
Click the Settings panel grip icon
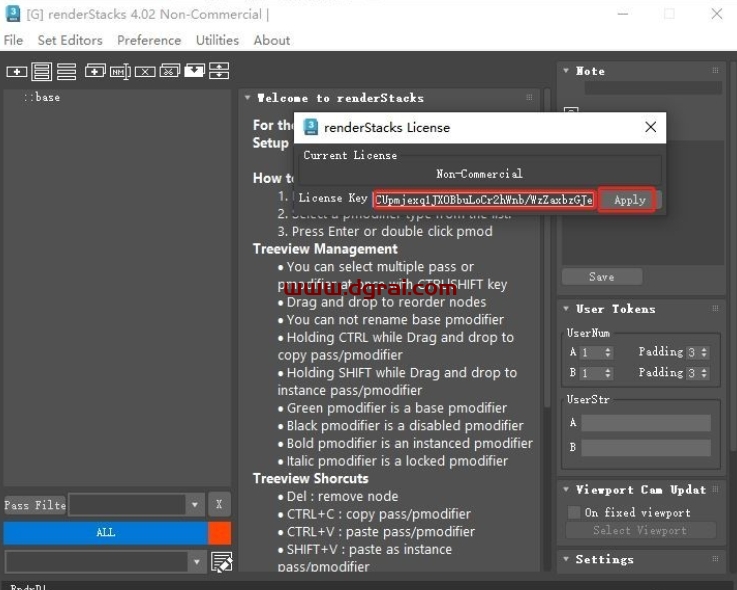(715, 559)
